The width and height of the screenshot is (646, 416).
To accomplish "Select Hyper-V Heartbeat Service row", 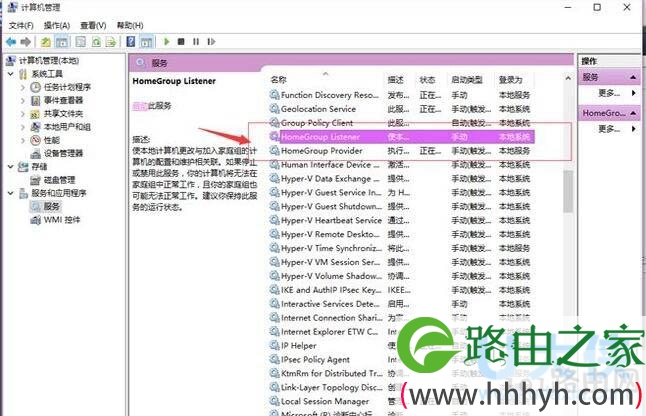I will click(400, 220).
